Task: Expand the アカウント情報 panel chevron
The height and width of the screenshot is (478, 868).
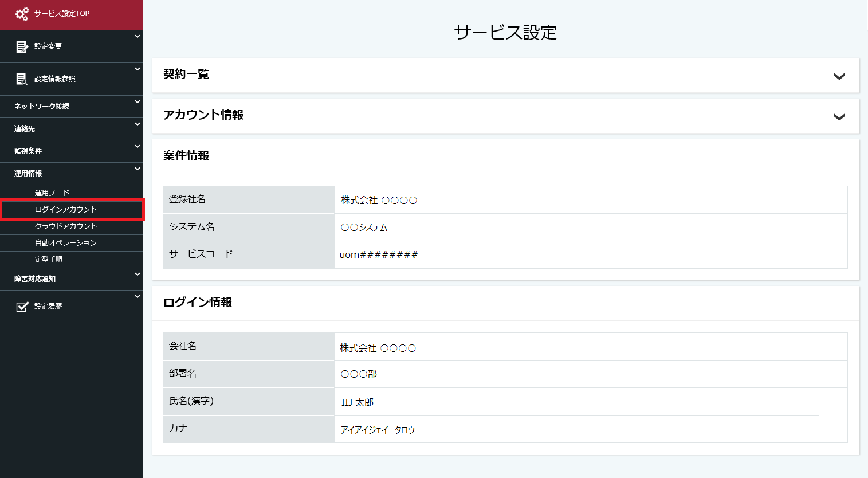Action: [x=839, y=117]
